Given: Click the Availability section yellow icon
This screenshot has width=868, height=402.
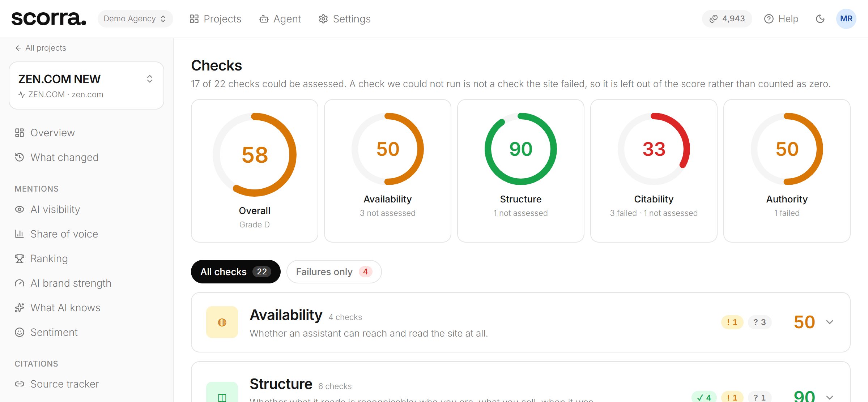Looking at the screenshot, I should point(222,322).
